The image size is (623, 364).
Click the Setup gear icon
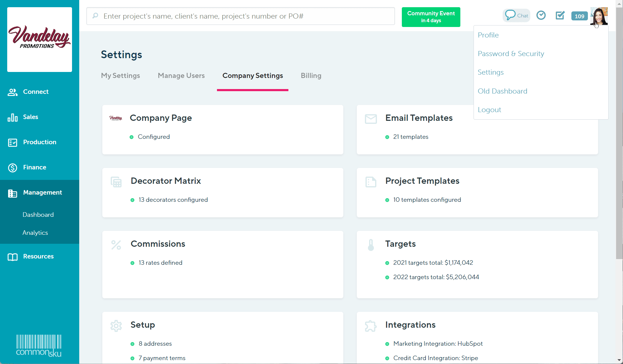pyautogui.click(x=116, y=326)
